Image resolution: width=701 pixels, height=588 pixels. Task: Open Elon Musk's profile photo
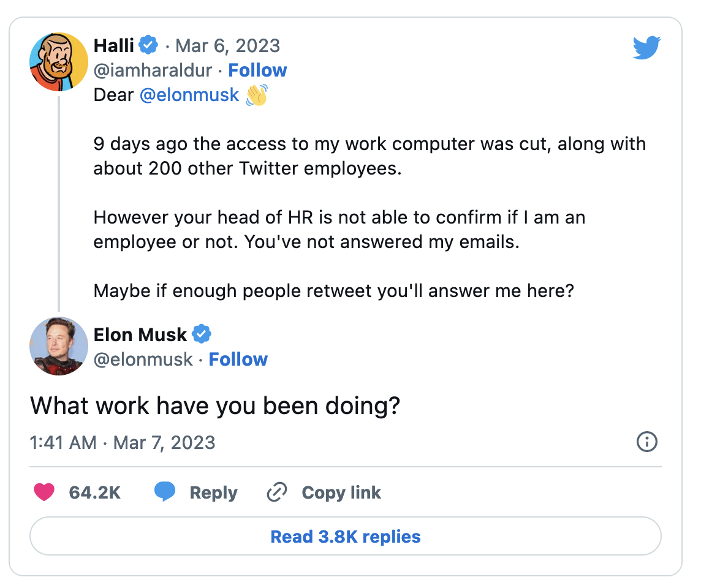[x=59, y=346]
